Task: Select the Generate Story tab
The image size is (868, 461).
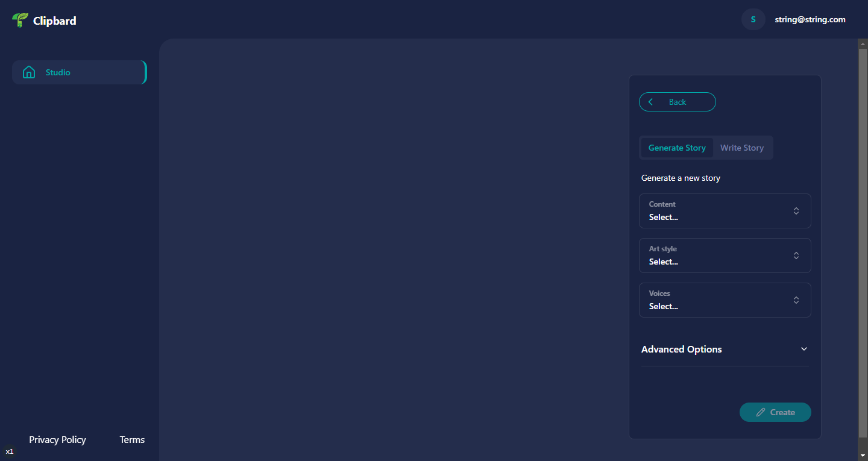Action: (x=677, y=148)
